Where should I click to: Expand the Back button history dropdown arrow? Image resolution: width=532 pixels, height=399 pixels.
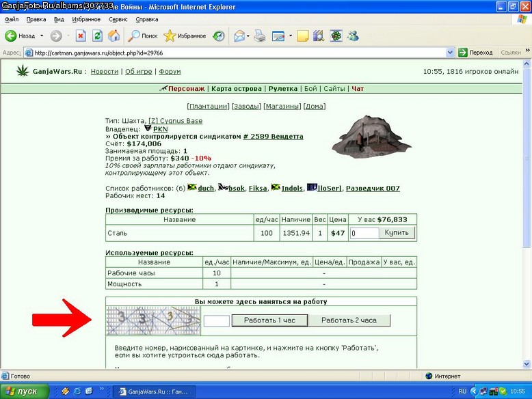tap(42, 36)
